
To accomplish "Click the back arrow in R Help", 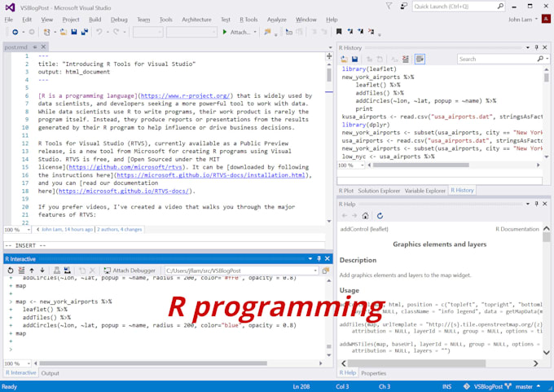I will point(345,216).
